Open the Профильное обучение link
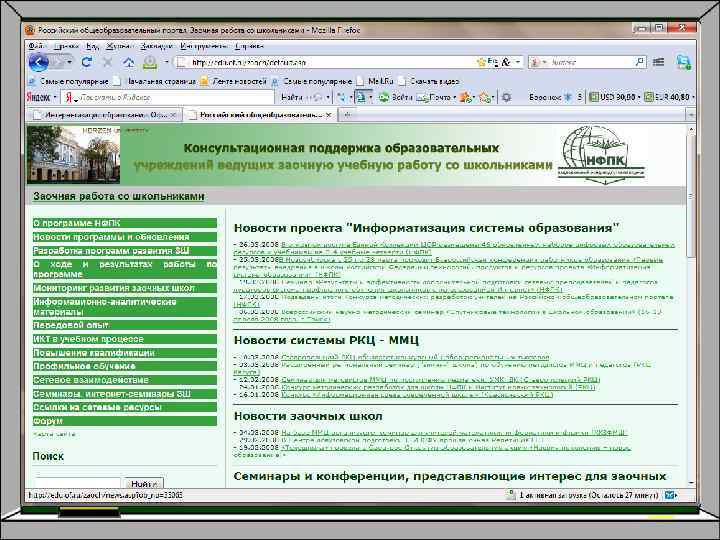 (124, 366)
